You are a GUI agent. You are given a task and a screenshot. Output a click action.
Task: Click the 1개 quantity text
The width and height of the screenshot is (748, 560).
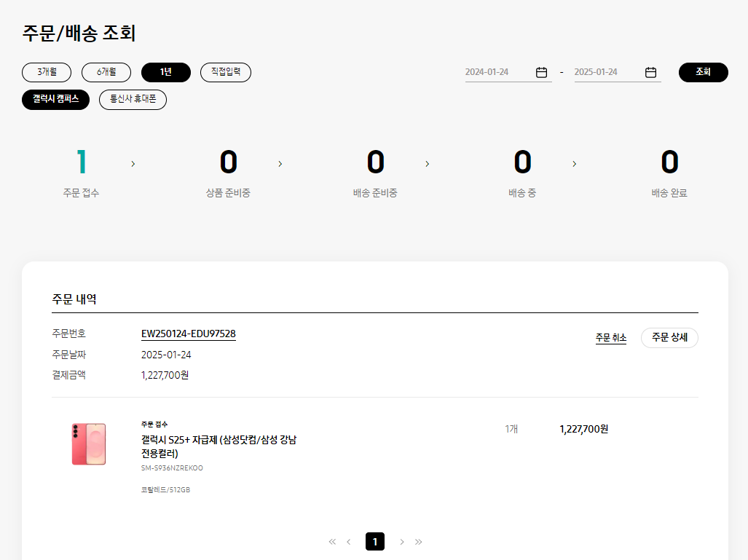[x=511, y=430]
